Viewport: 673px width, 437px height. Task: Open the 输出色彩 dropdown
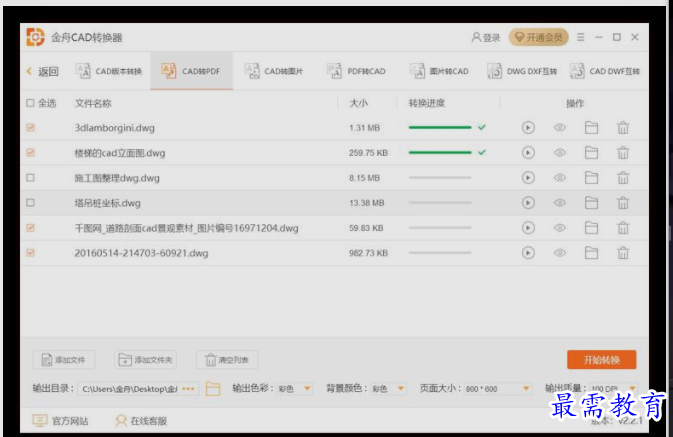coord(294,388)
